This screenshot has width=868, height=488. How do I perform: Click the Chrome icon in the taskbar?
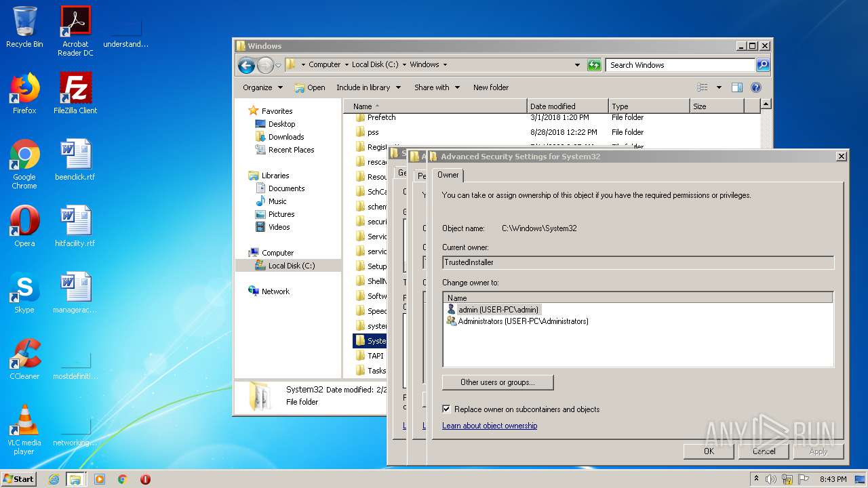[123, 479]
